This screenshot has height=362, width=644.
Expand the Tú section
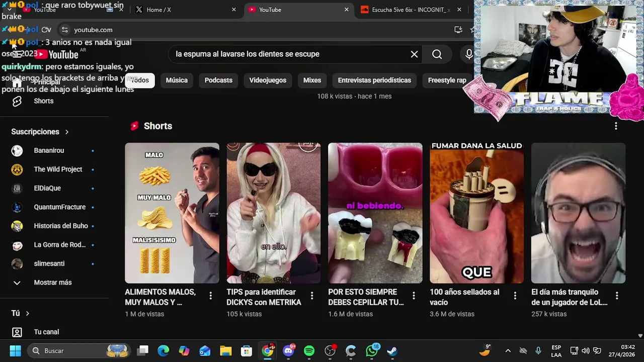tap(21, 313)
